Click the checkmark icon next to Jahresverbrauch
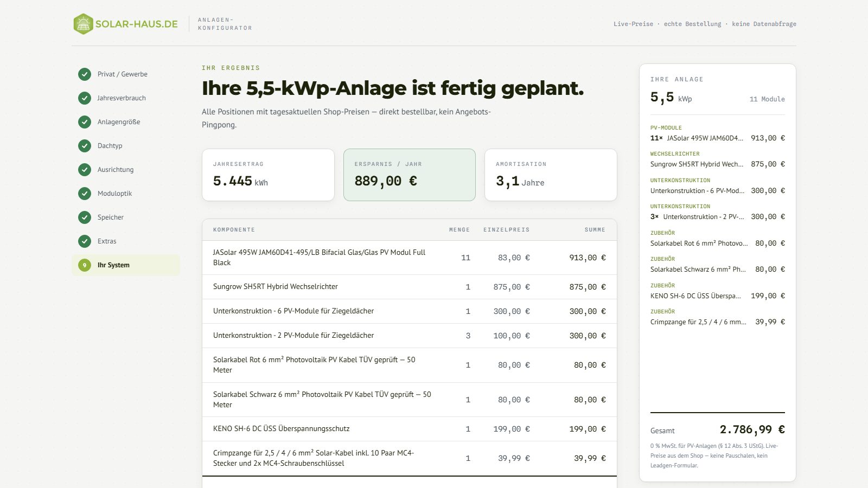The height and width of the screenshot is (488, 868). 85,98
